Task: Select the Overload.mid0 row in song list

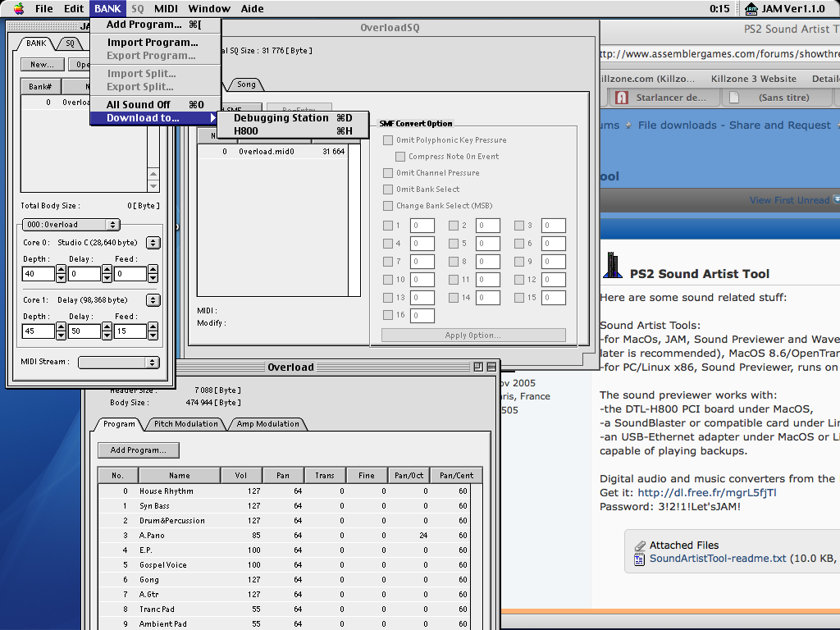Action: pyautogui.click(x=272, y=152)
